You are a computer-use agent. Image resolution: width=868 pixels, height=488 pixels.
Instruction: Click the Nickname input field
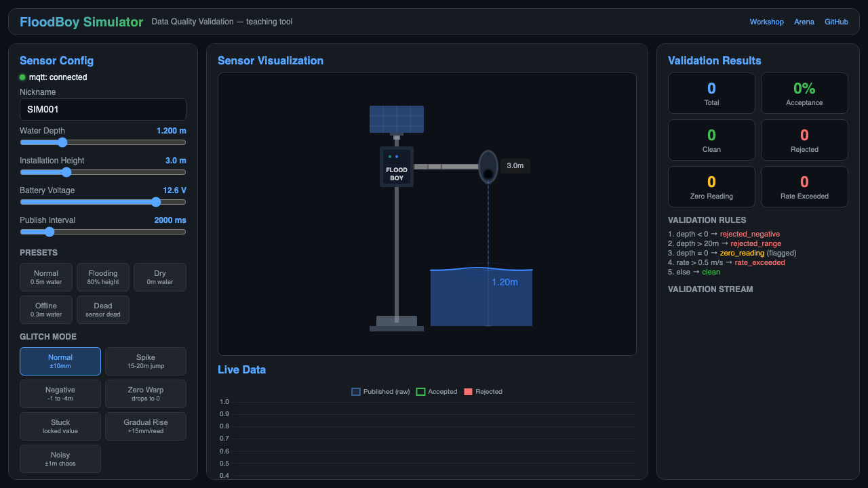[103, 109]
